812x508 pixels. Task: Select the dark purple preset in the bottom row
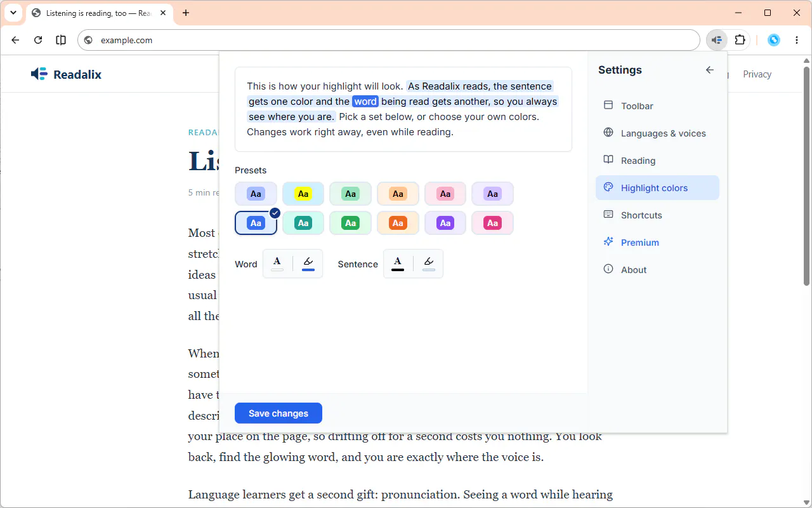445,223
